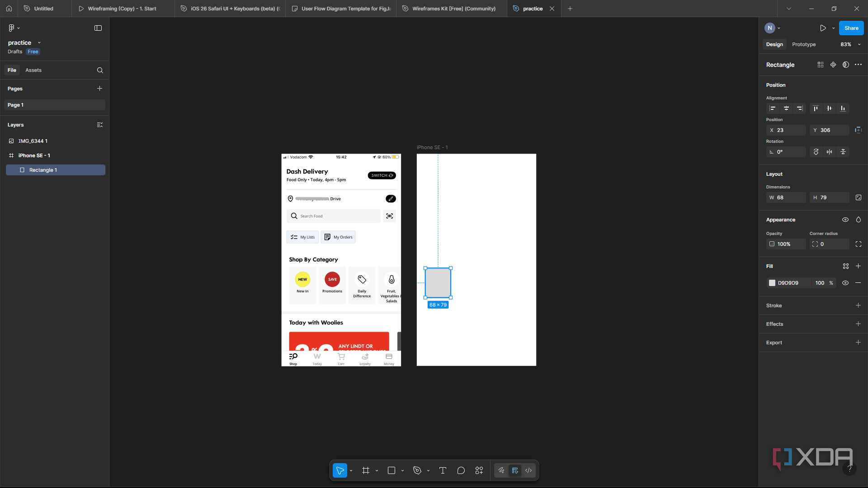Open the Untitled file tab
This screenshot has height=488, width=868.
pos(43,9)
